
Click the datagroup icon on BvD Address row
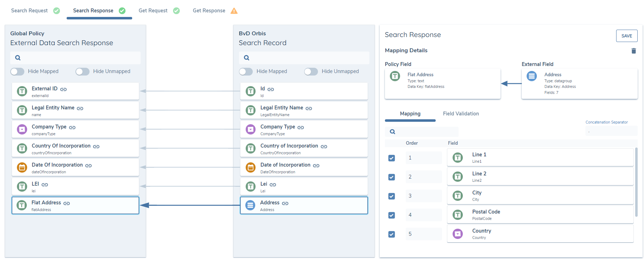point(250,205)
